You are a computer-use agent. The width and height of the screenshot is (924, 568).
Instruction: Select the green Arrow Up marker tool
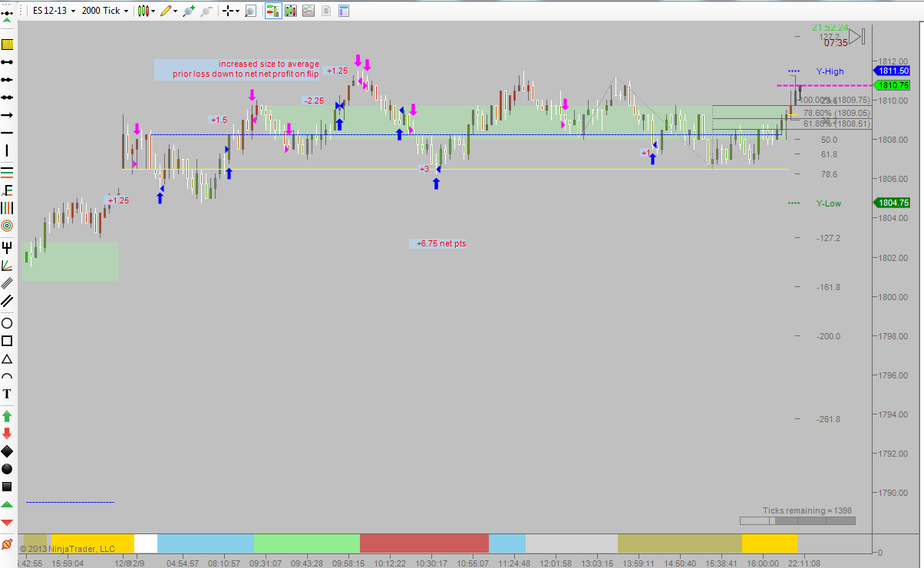pos(7,415)
